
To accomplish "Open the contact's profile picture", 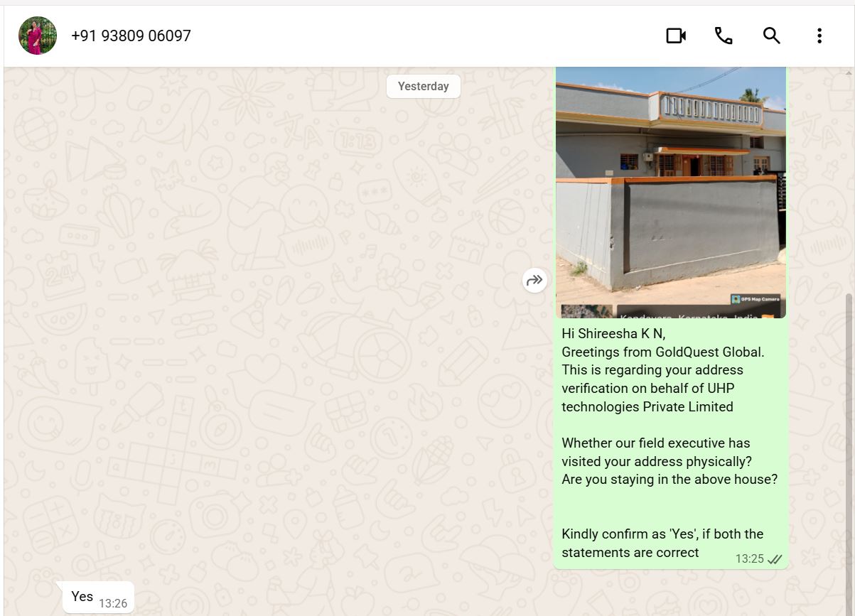I will (x=38, y=36).
